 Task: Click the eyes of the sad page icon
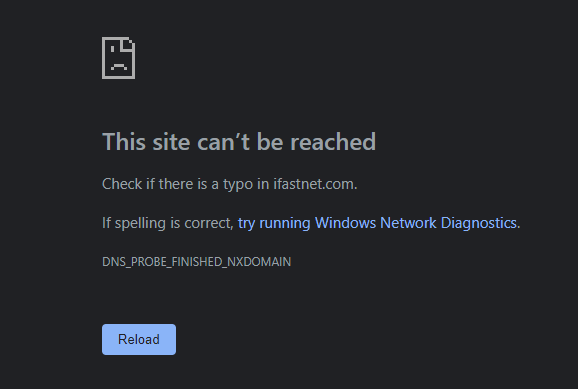pos(119,50)
